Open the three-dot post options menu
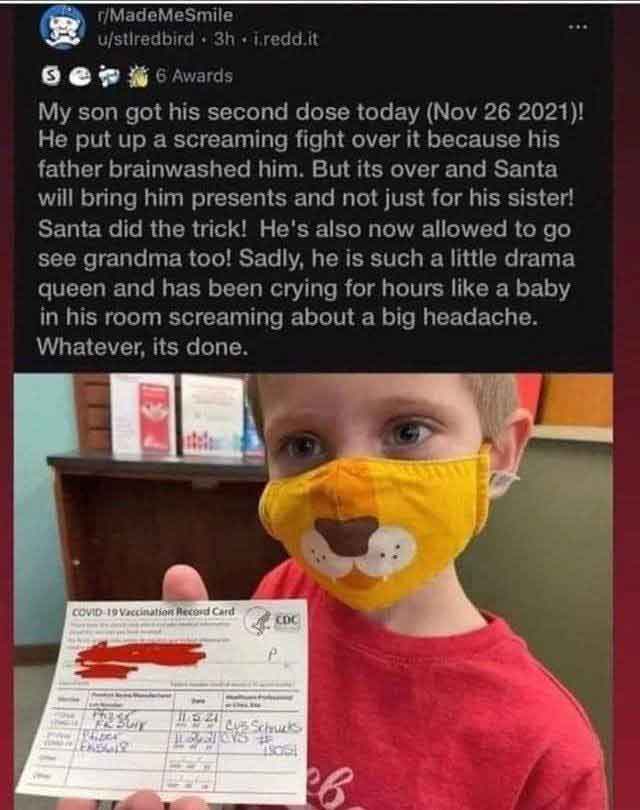 coord(577,26)
